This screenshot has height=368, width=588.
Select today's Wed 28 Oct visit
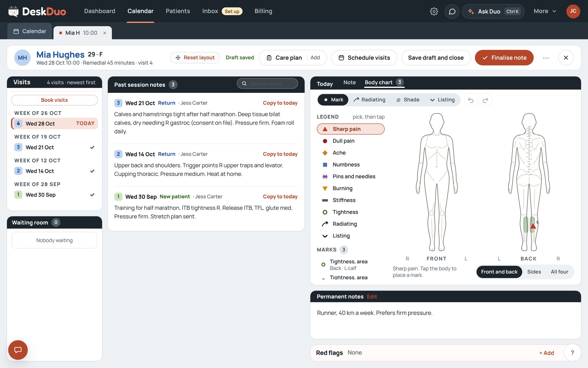click(55, 123)
